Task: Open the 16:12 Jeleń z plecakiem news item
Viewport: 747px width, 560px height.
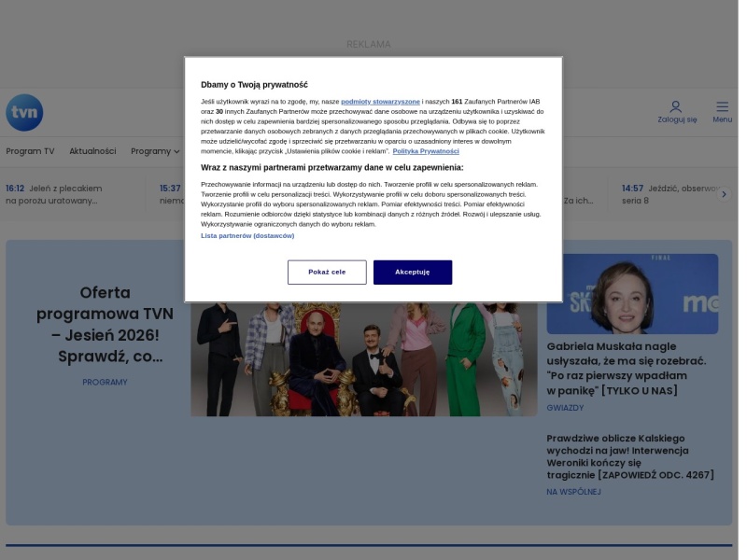Action: 54,194
